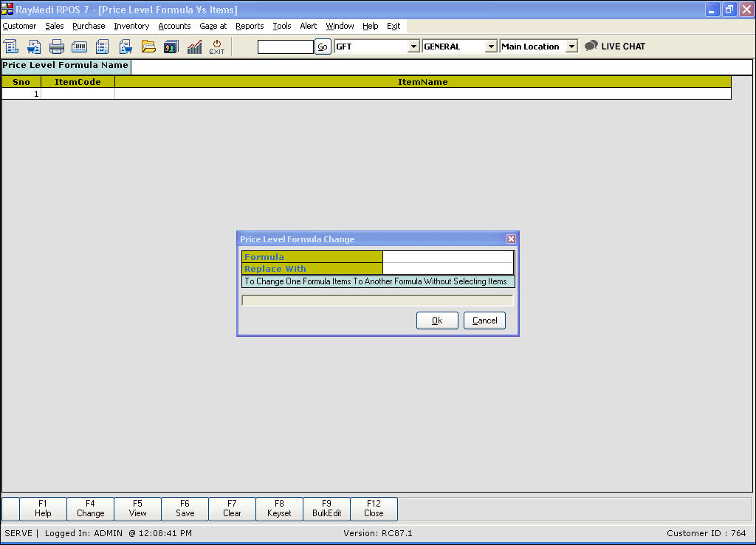The width and height of the screenshot is (756, 545).
Task: Open the bar chart graph icon
Action: click(x=194, y=47)
